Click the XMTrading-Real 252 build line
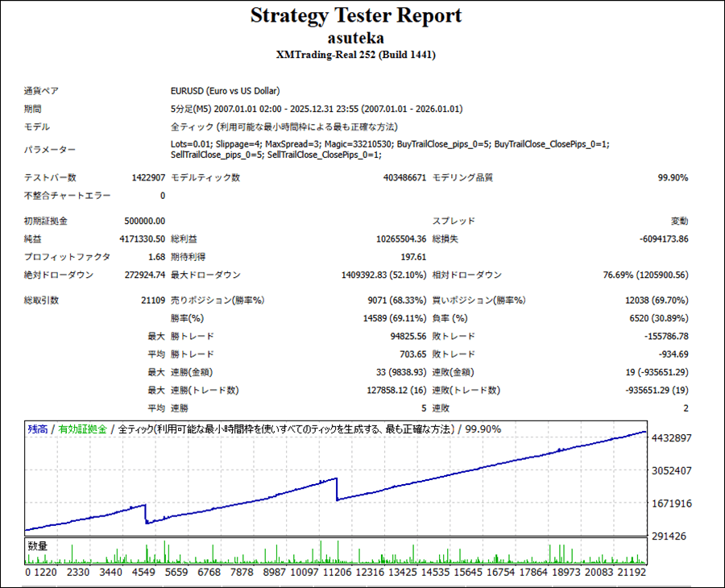 (355, 55)
